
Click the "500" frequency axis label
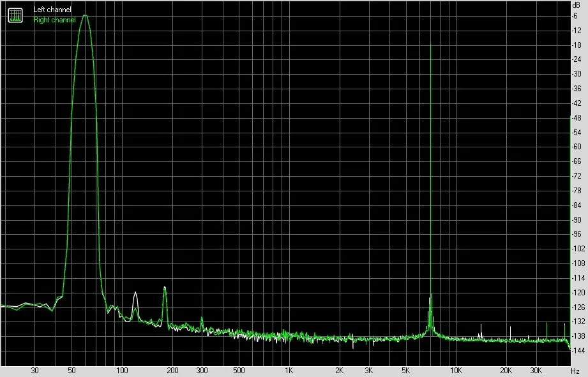coord(239,371)
